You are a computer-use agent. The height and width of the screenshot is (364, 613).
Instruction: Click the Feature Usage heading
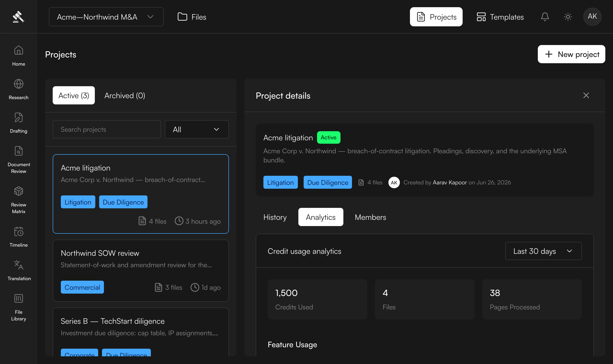[x=292, y=345]
